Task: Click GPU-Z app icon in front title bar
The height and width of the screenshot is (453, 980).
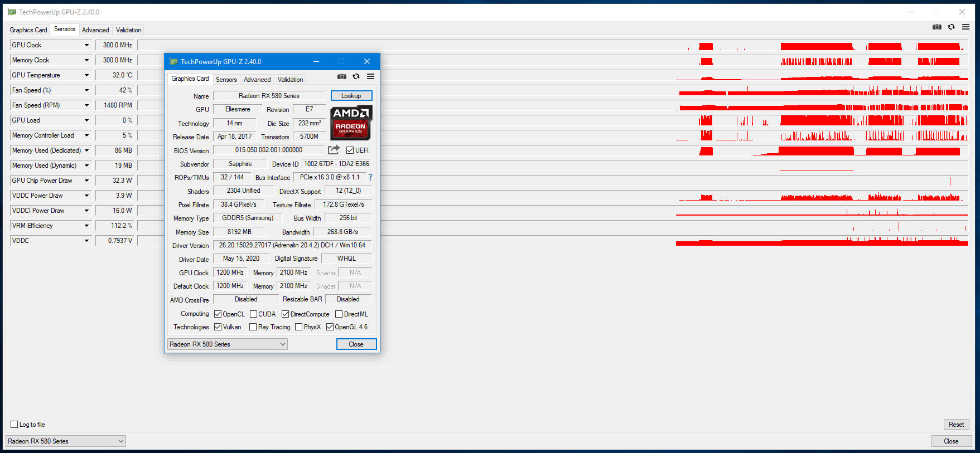Action: click(x=173, y=61)
